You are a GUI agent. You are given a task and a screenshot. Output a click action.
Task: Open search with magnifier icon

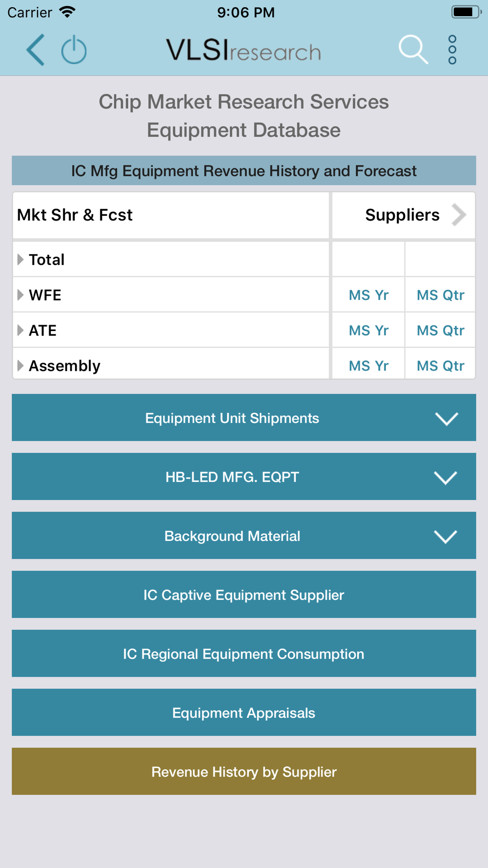(x=413, y=49)
